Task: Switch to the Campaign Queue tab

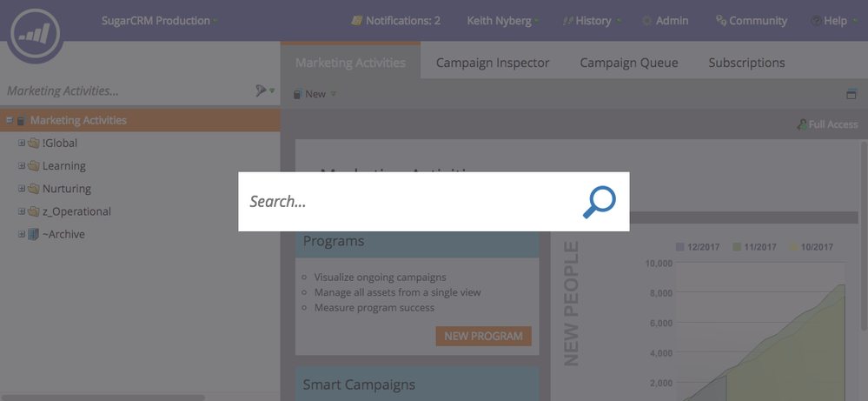Action: pos(629,63)
